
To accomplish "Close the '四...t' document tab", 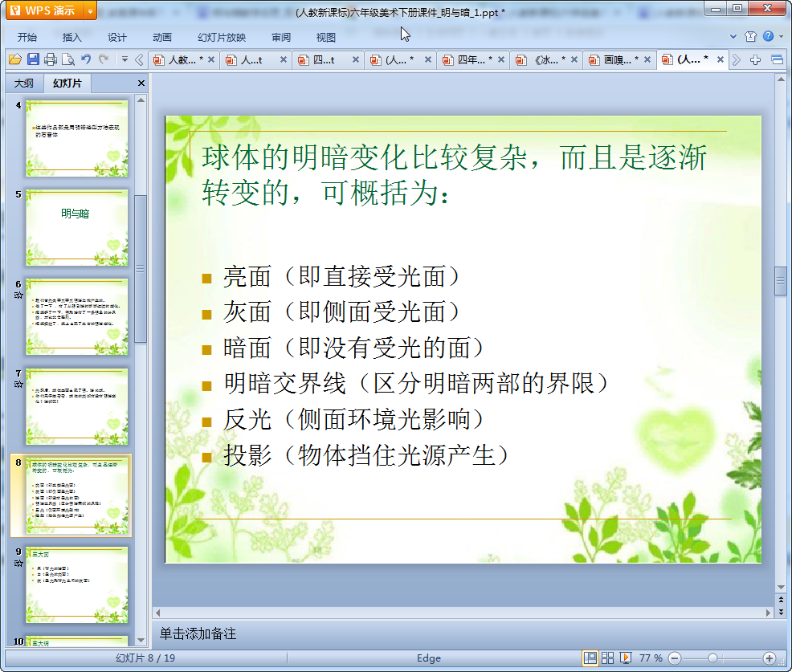I will (x=356, y=59).
